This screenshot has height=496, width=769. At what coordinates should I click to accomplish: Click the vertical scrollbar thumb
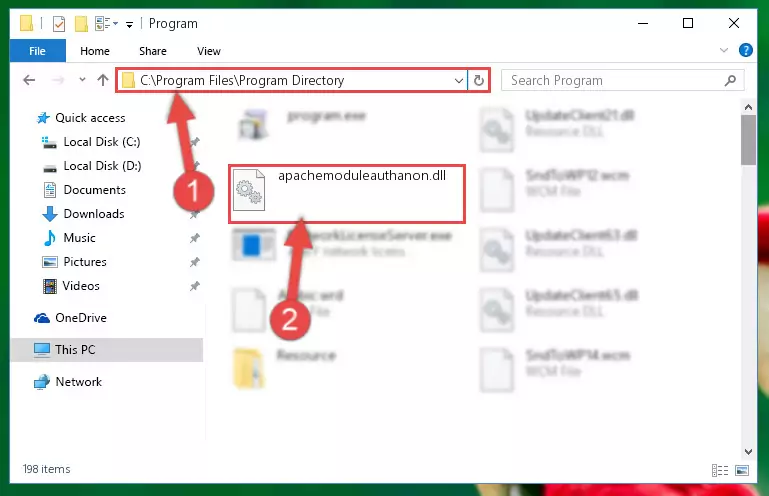coord(748,140)
